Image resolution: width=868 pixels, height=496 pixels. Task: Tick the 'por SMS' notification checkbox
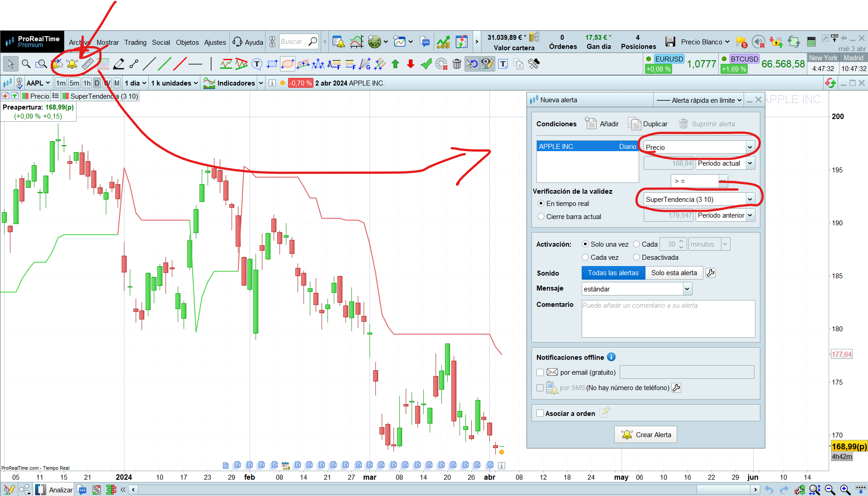coord(540,388)
